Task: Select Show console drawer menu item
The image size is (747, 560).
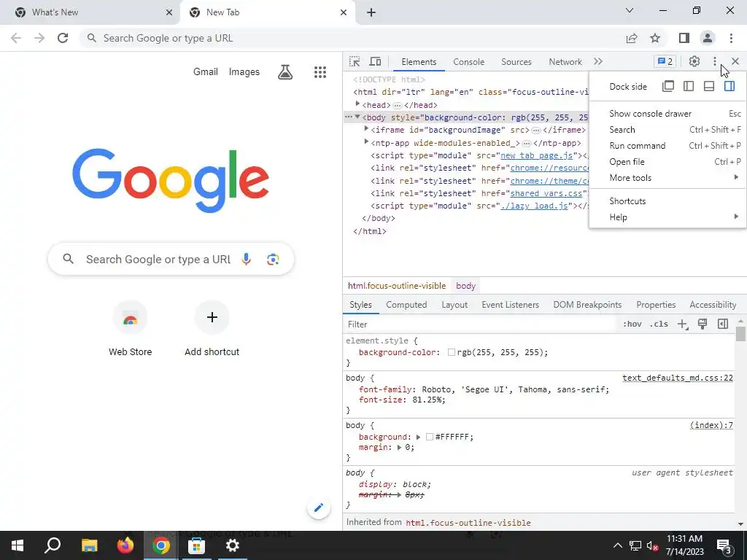Action: point(668,113)
